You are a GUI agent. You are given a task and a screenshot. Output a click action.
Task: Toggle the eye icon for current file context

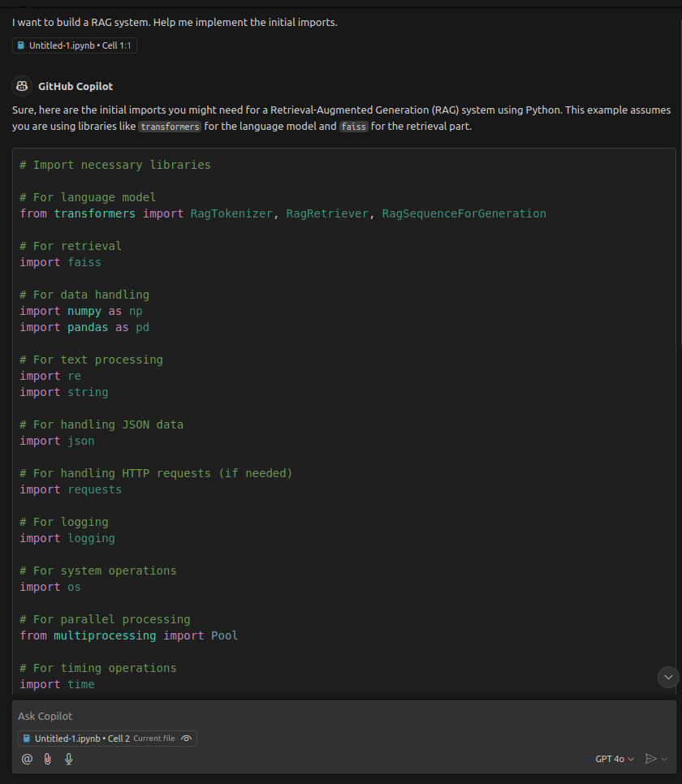tap(187, 739)
